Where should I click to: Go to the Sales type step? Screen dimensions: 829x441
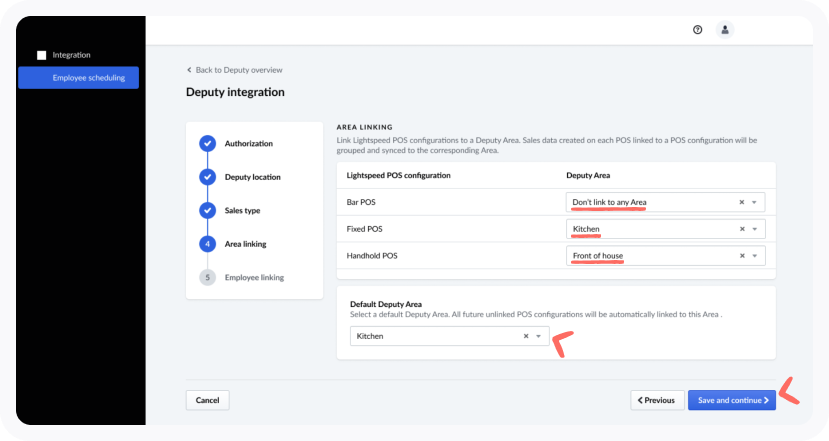(x=243, y=210)
